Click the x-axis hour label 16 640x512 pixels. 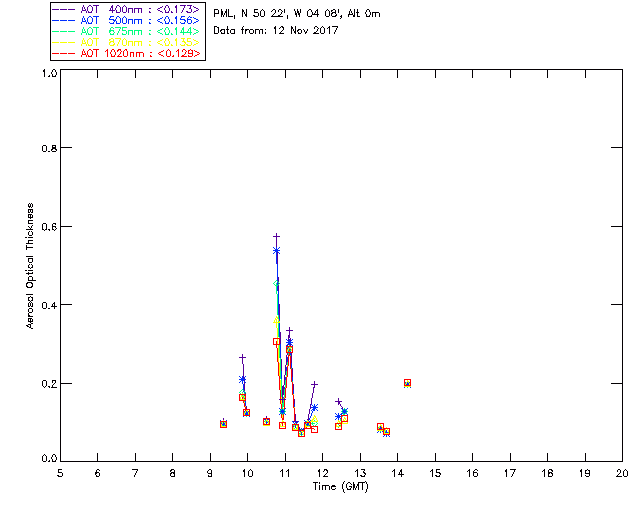pos(472,473)
